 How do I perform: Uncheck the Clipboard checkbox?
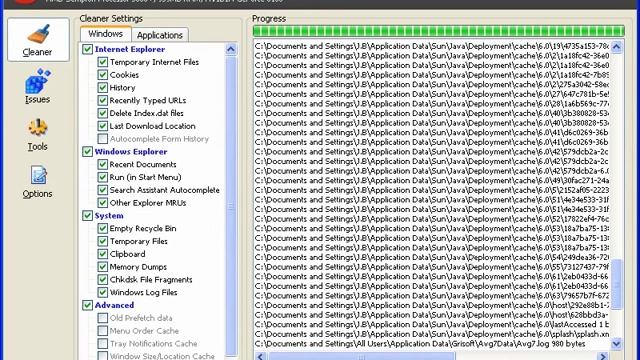[102, 254]
